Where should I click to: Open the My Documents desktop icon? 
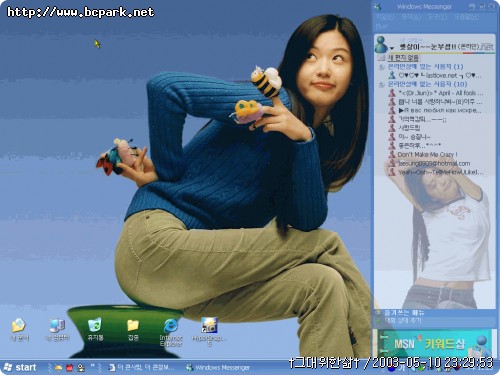(19, 329)
